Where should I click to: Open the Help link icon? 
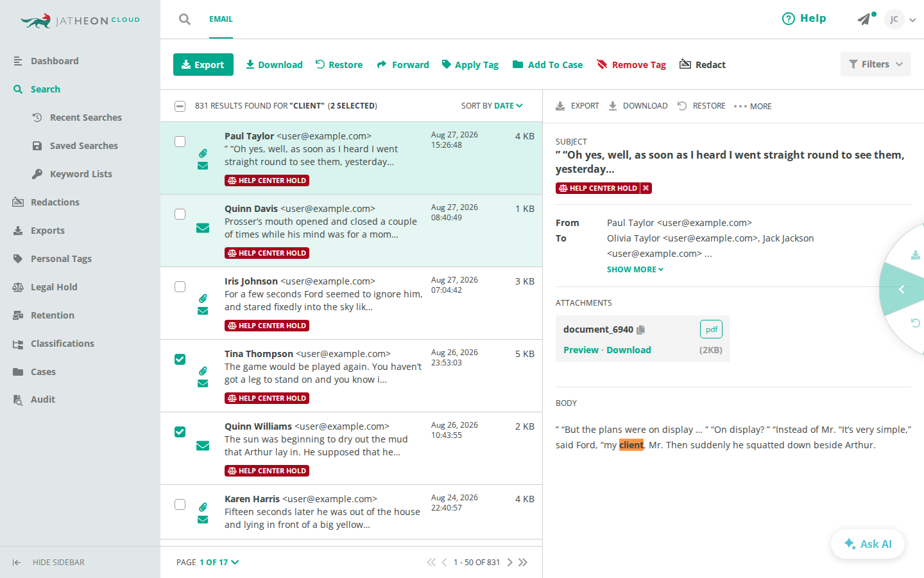pos(788,19)
